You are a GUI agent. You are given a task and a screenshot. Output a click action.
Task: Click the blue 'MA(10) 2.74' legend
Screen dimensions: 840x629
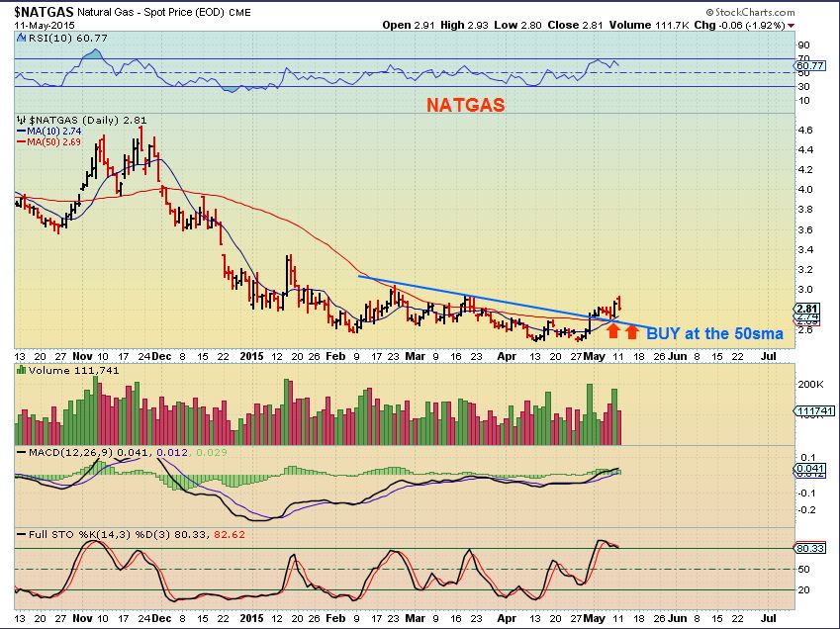coord(49,131)
